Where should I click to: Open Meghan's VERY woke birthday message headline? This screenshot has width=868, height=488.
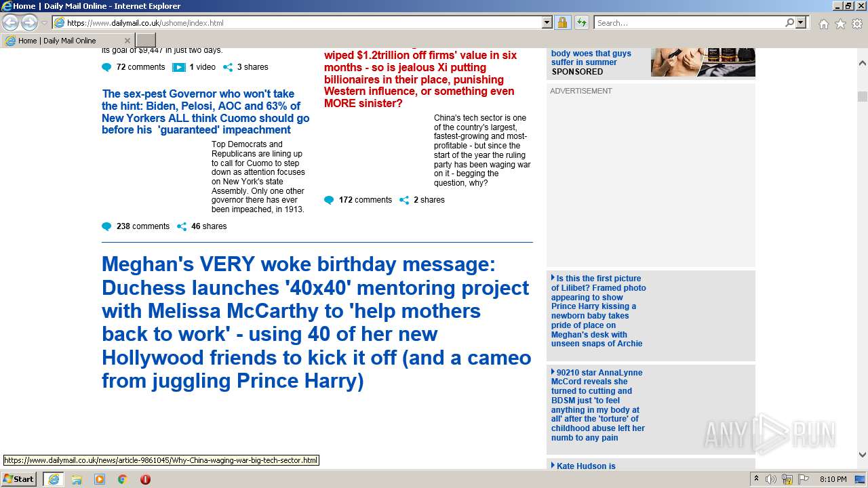tap(317, 323)
